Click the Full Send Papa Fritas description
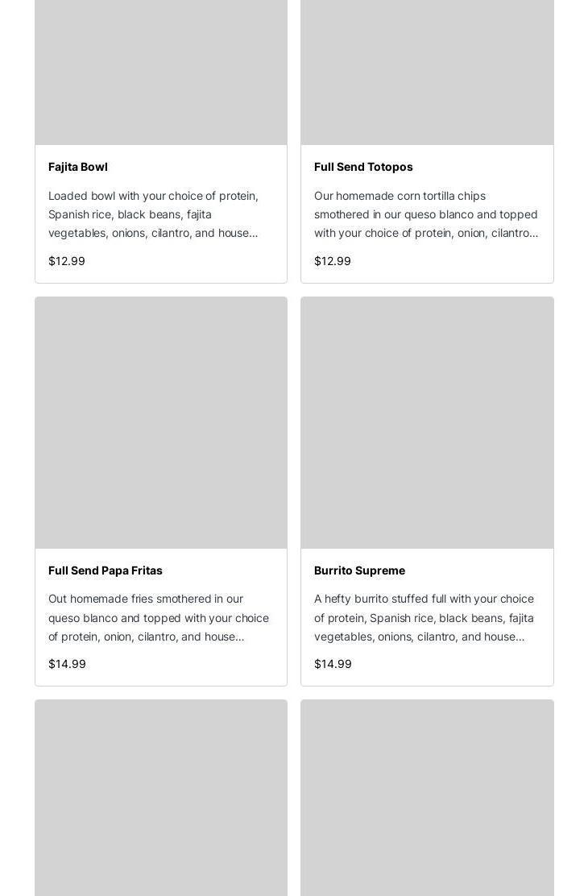This screenshot has height=896, width=588. coord(159,617)
